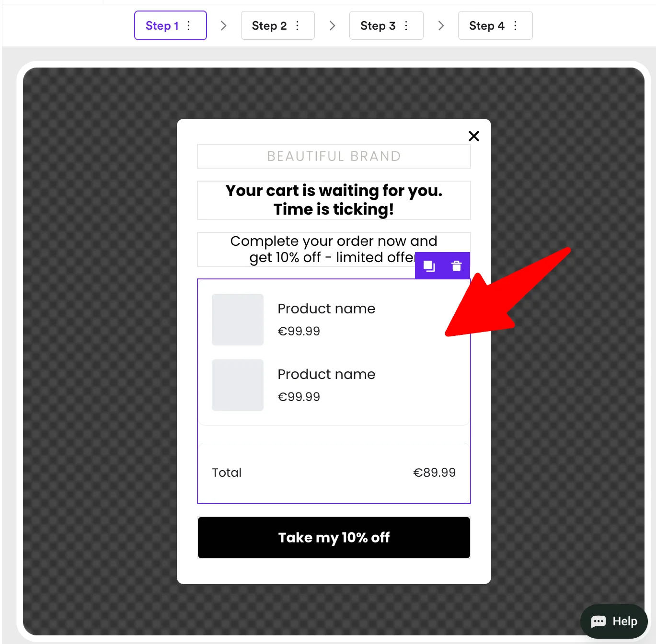Click the delete trash icon
The height and width of the screenshot is (644, 656).
[456, 266]
